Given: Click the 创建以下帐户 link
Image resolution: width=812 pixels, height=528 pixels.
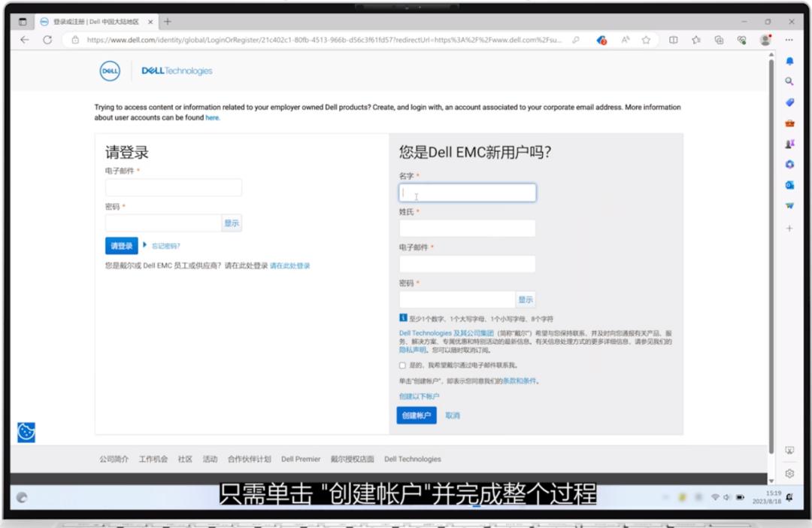Looking at the screenshot, I should (419, 396).
